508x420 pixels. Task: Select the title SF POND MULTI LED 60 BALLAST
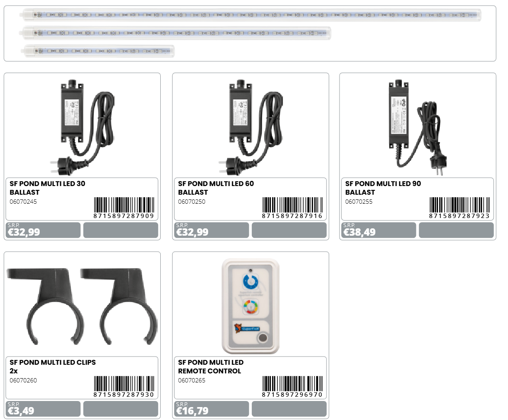[x=216, y=188]
